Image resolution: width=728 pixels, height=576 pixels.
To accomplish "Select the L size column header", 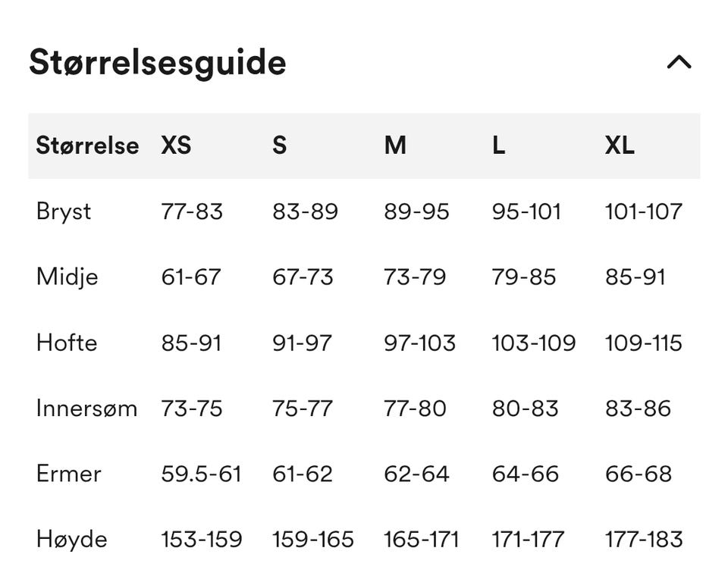I will point(499,146).
